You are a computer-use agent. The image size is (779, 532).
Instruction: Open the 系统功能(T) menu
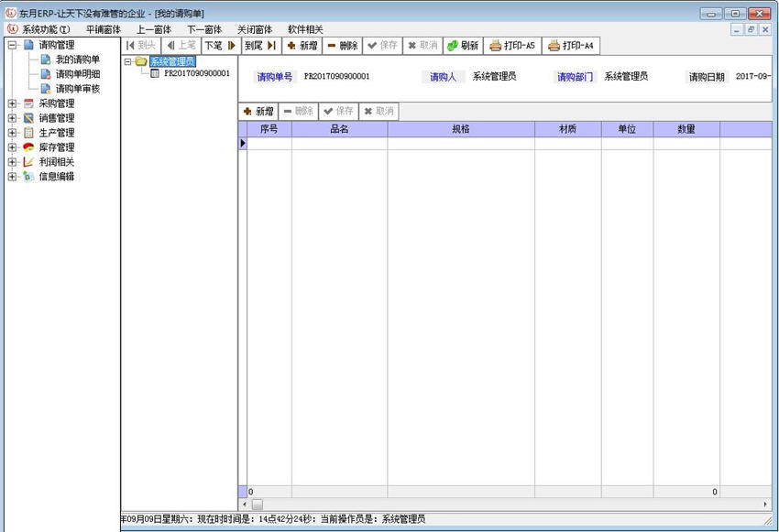pos(46,29)
